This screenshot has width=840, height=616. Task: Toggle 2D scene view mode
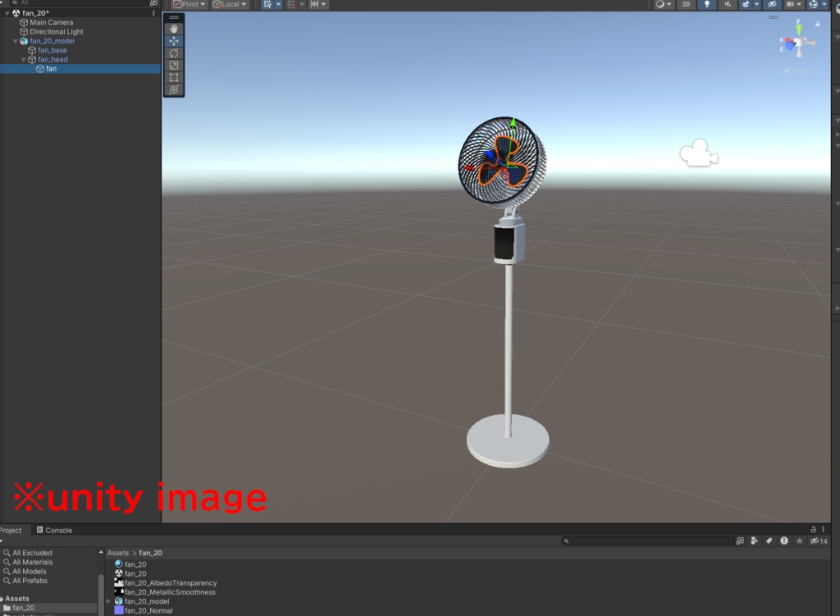[x=687, y=4]
